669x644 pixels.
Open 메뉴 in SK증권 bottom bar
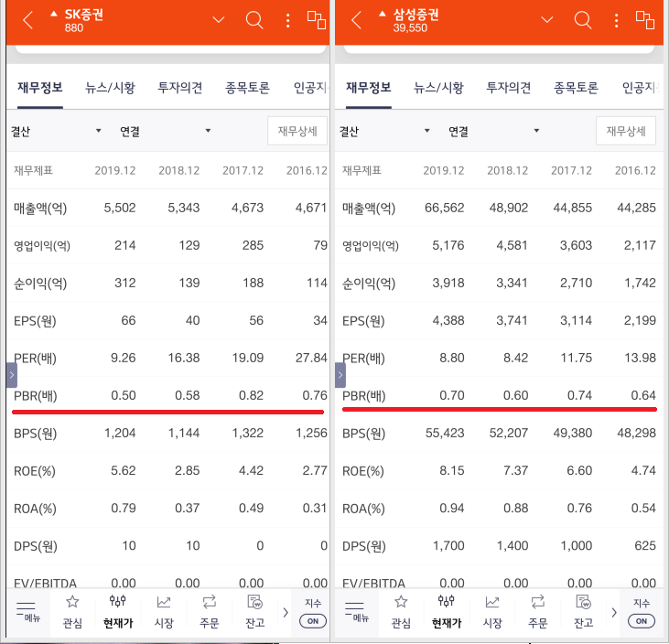pos(27,612)
